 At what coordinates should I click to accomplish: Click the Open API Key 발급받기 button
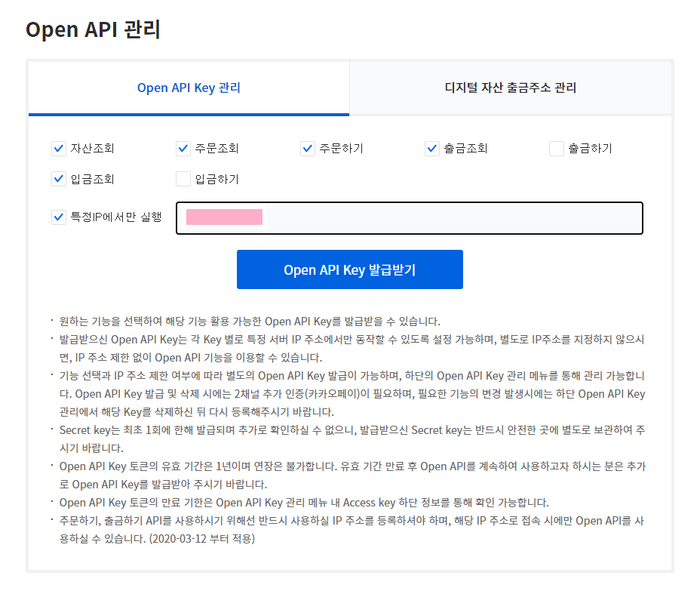[349, 269]
